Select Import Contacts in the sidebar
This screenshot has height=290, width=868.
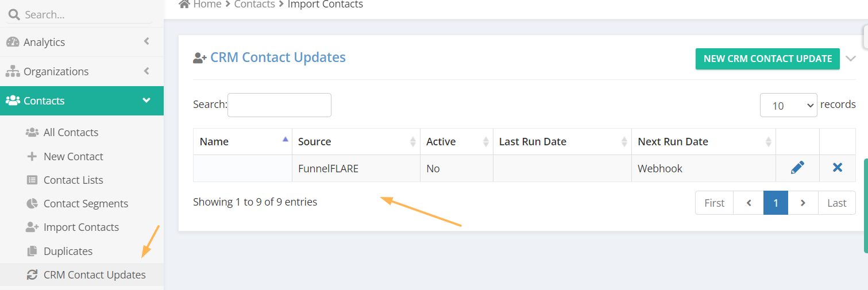pyautogui.click(x=81, y=227)
